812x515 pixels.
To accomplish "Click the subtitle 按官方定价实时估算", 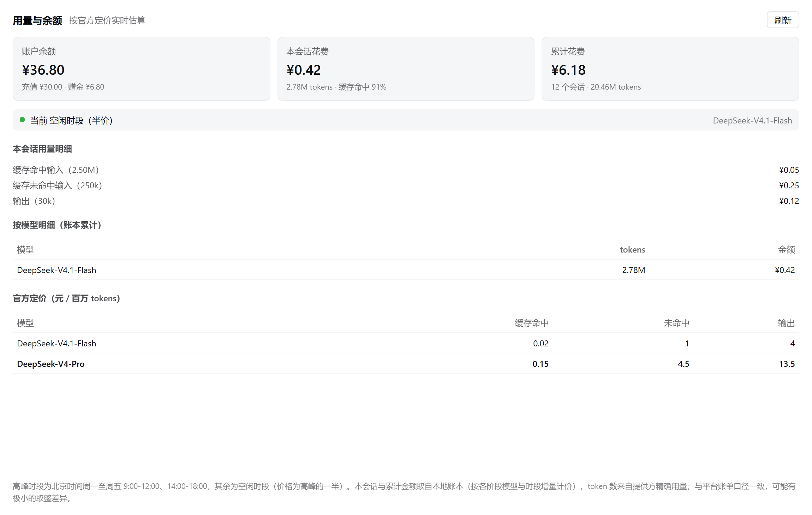I will [x=107, y=20].
